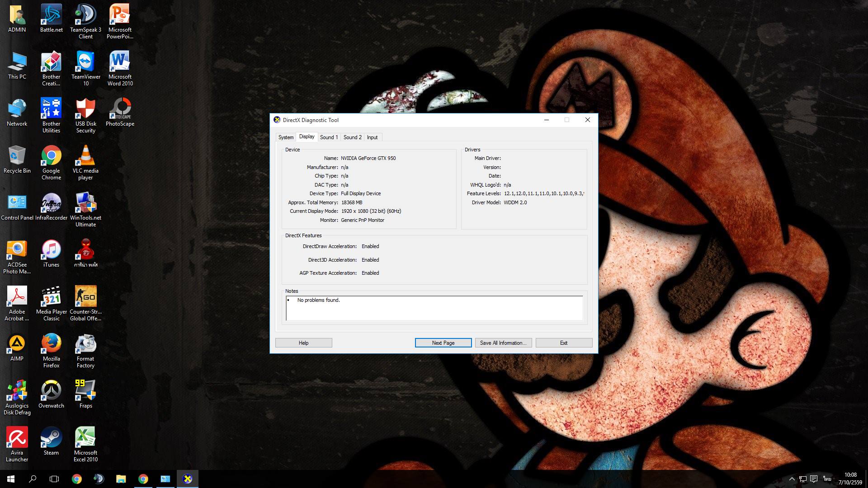Image resolution: width=868 pixels, height=488 pixels.
Task: Click inside the Notes text box
Action: coord(434,309)
